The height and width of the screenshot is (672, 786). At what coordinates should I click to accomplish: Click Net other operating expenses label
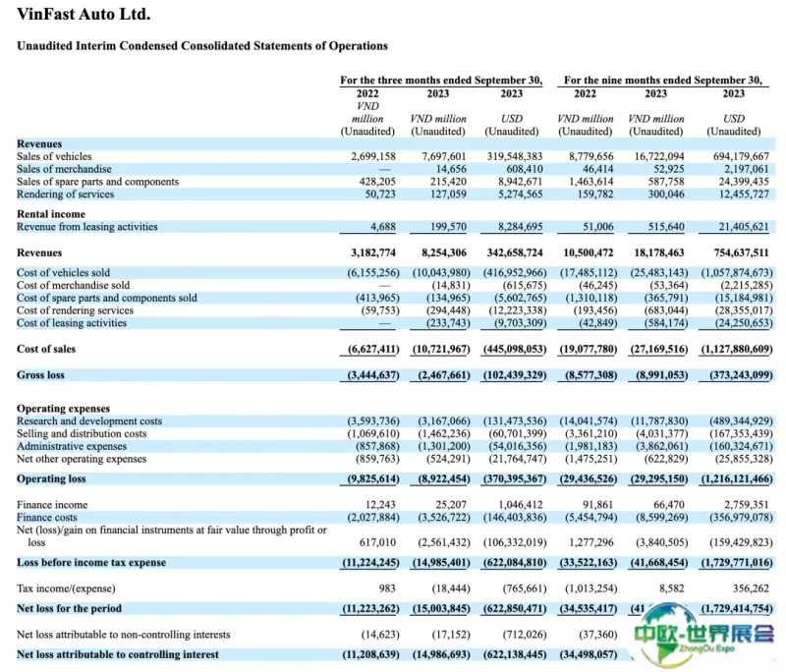coord(82,459)
